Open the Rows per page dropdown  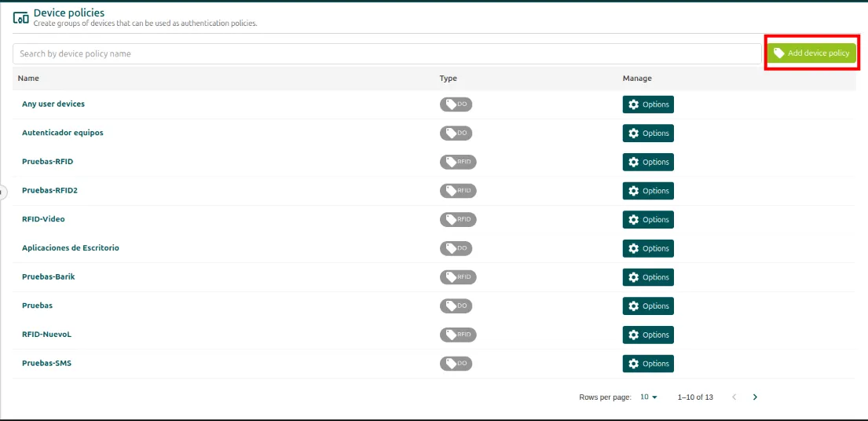coord(648,397)
